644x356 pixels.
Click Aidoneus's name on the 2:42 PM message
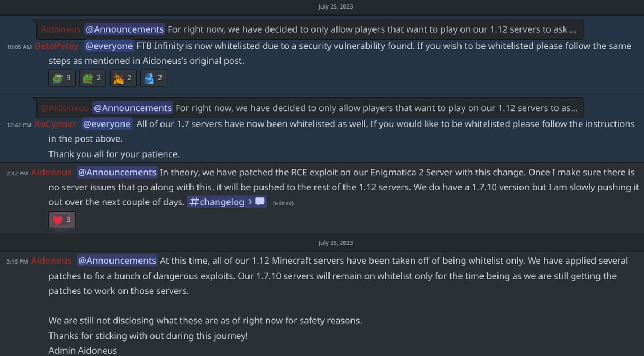(x=51, y=173)
